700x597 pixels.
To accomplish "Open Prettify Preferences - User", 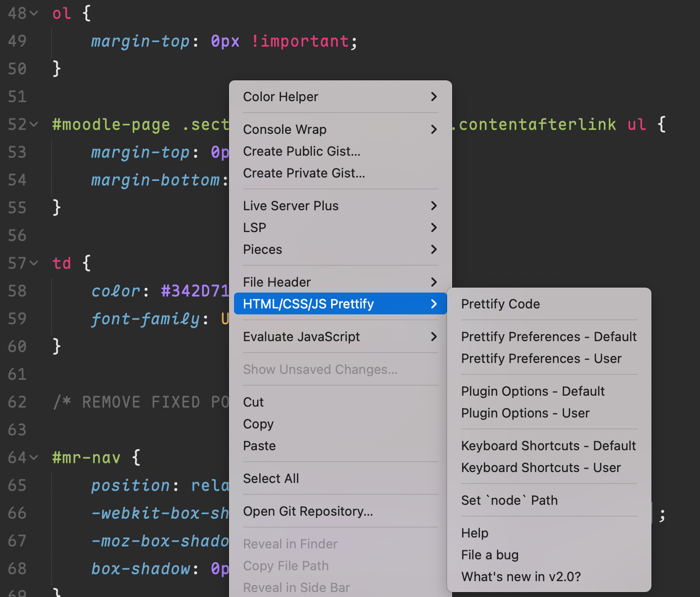I will [541, 358].
